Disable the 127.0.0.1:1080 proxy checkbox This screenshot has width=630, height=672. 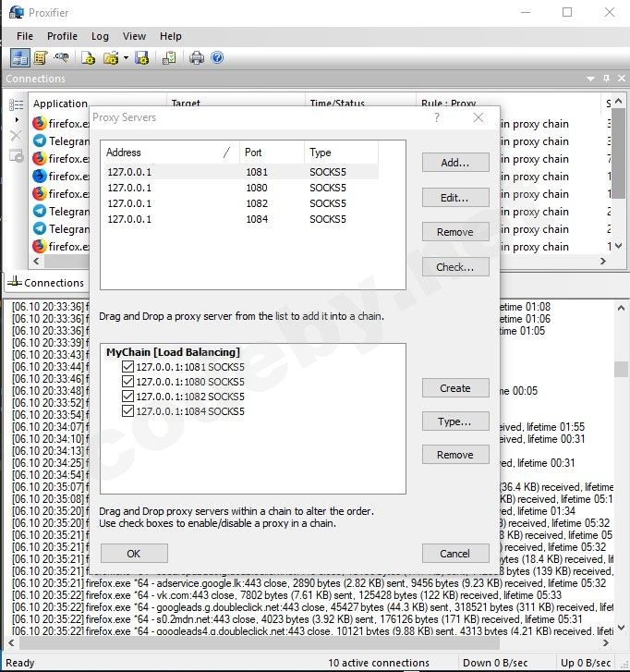click(x=127, y=382)
